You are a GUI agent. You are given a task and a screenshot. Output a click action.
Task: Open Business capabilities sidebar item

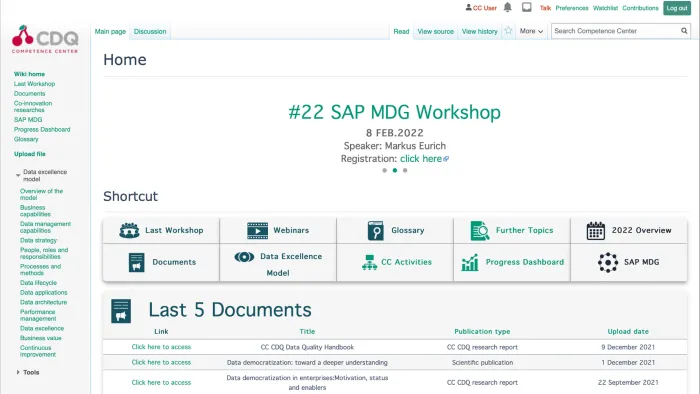pyautogui.click(x=35, y=211)
